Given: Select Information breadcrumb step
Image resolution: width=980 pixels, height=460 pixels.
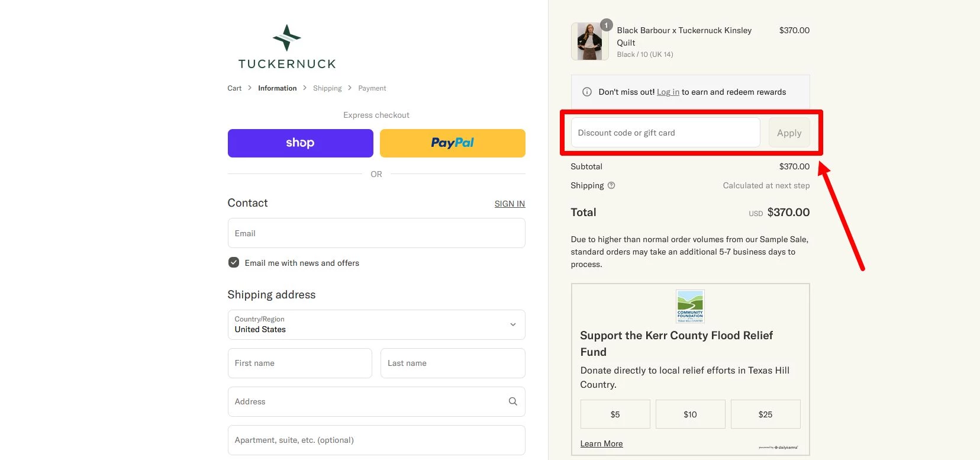Looking at the screenshot, I should [x=278, y=88].
